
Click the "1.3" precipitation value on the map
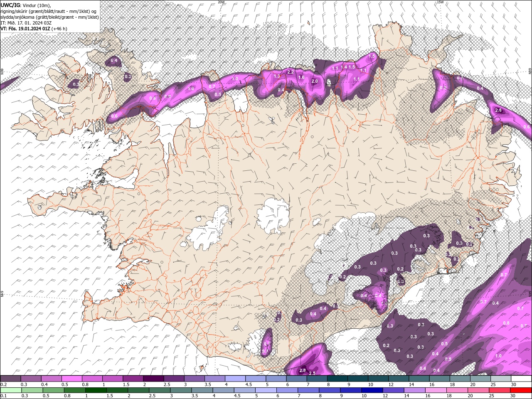click(277, 76)
